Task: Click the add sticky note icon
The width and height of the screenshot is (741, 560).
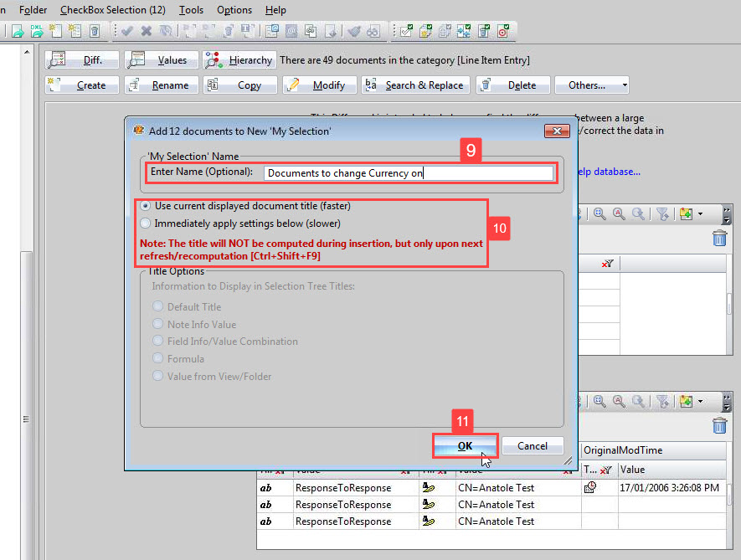Action: pyautogui.click(x=687, y=213)
